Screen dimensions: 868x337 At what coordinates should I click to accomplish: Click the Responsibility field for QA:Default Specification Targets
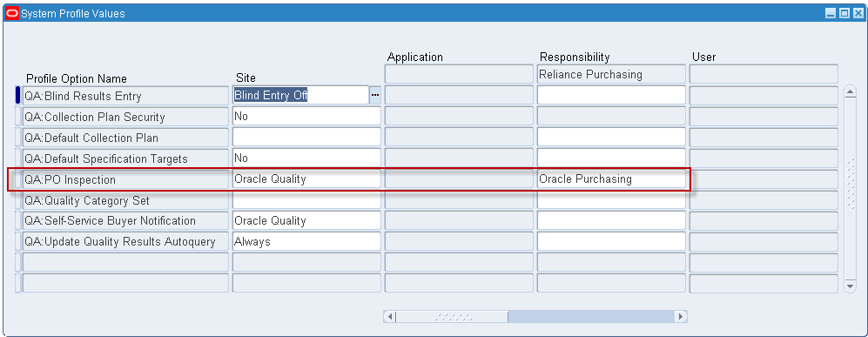(x=612, y=158)
